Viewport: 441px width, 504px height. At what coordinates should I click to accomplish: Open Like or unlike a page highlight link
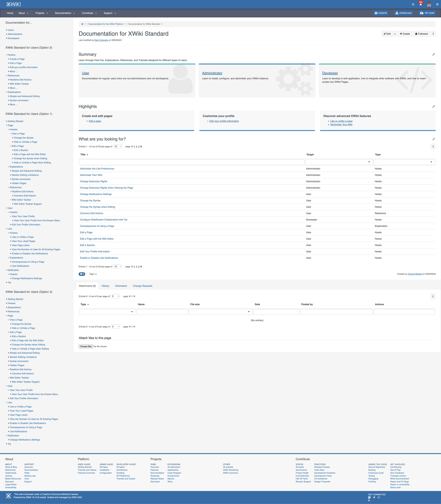(341, 121)
